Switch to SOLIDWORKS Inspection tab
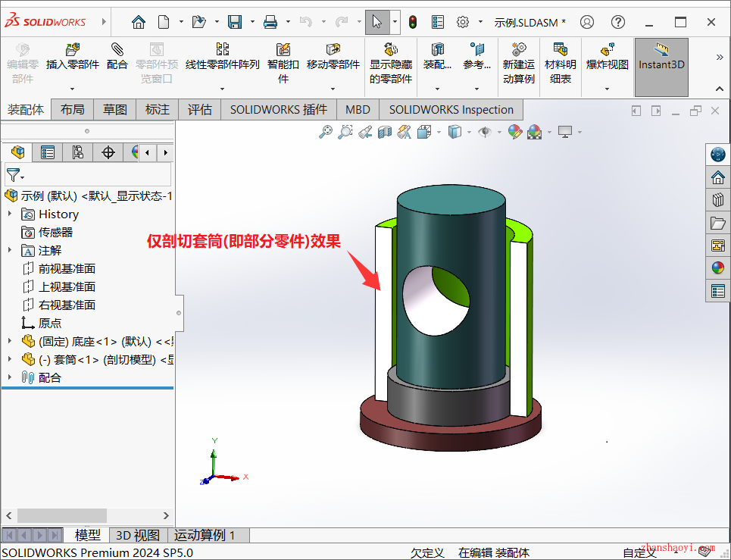The image size is (731, 560). click(x=451, y=110)
